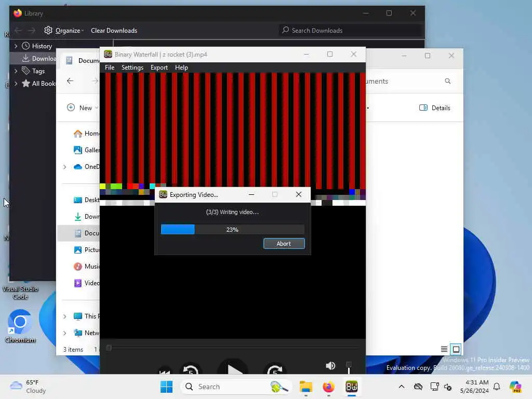The image size is (532, 399).
Task: Click the search icon in File Explorer
Action: pos(447,81)
